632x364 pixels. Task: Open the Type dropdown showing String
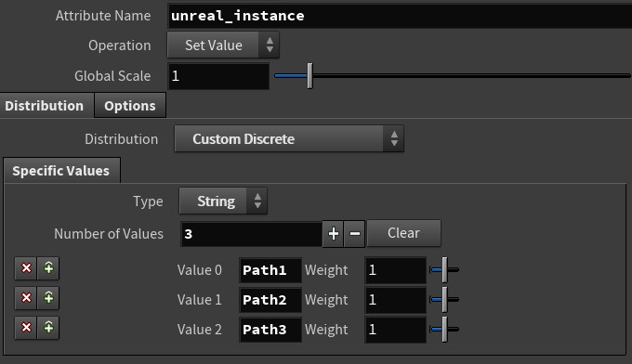pyautogui.click(x=223, y=201)
